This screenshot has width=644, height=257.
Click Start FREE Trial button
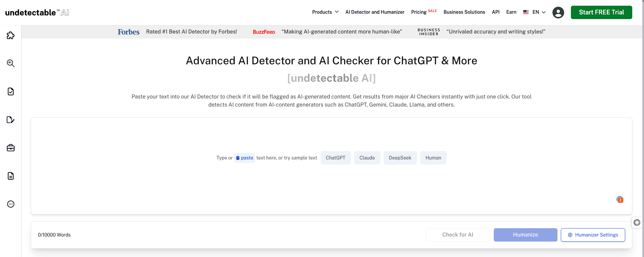tap(601, 12)
